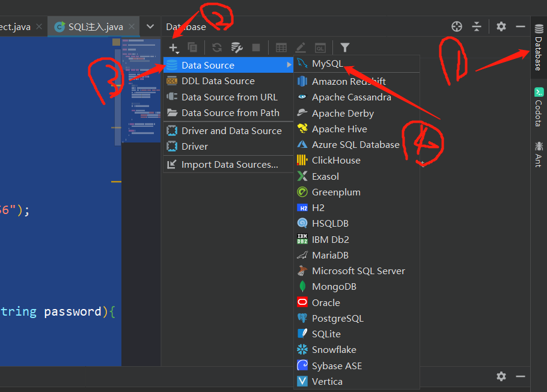Viewport: 547px width, 392px height.
Task: Click the duplicate data source icon
Action: click(x=192, y=47)
